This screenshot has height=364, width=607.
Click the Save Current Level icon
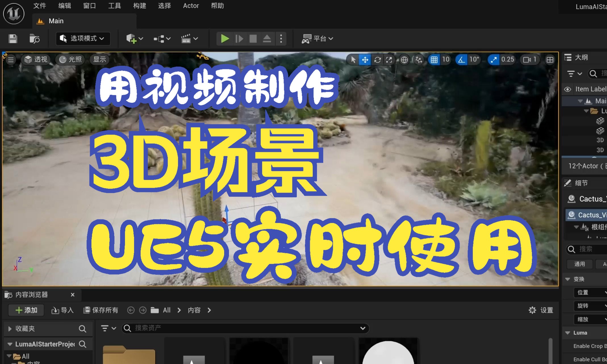click(12, 39)
